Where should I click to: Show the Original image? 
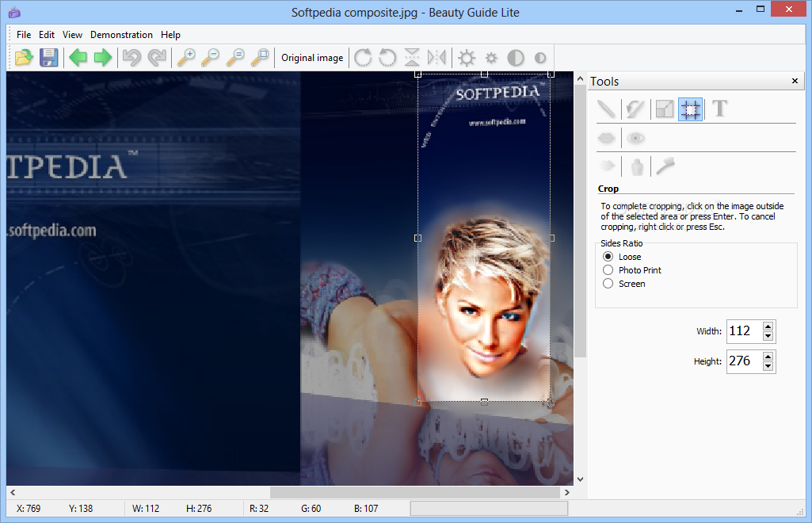click(x=312, y=58)
